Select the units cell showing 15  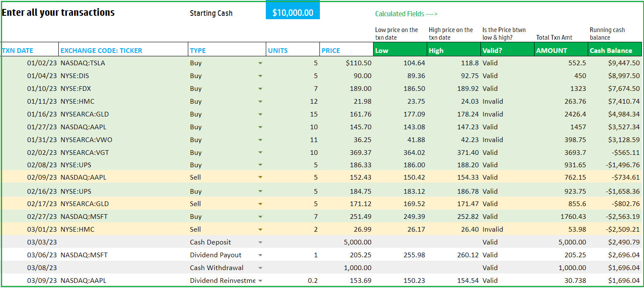293,114
